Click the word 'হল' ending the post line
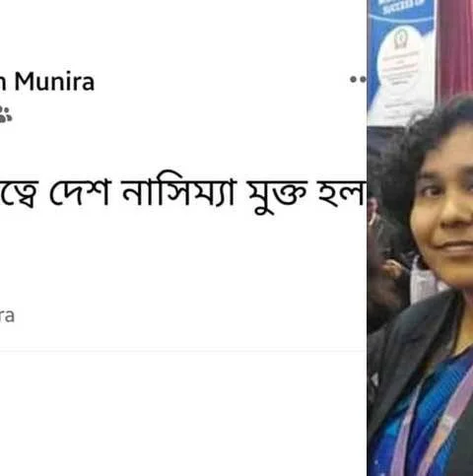 pyautogui.click(x=341, y=192)
